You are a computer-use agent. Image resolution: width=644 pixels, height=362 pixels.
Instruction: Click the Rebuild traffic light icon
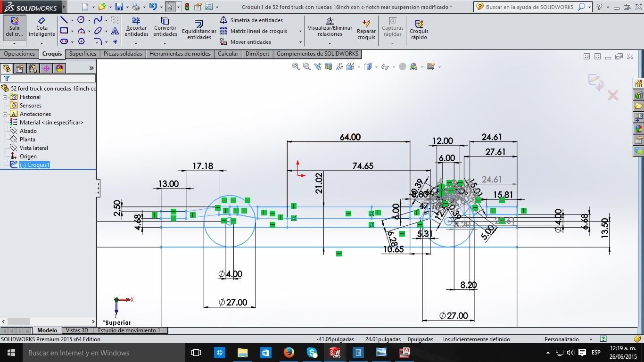(187, 7)
